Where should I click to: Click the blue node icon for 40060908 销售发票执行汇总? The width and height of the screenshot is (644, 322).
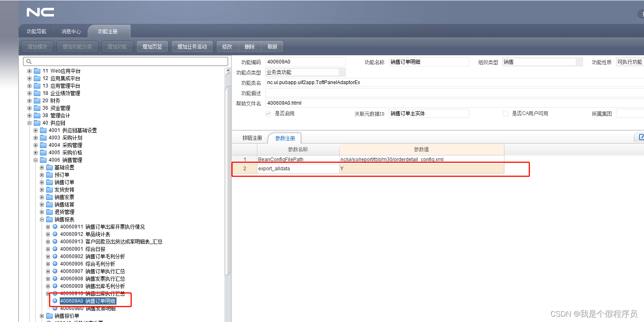(x=55, y=279)
